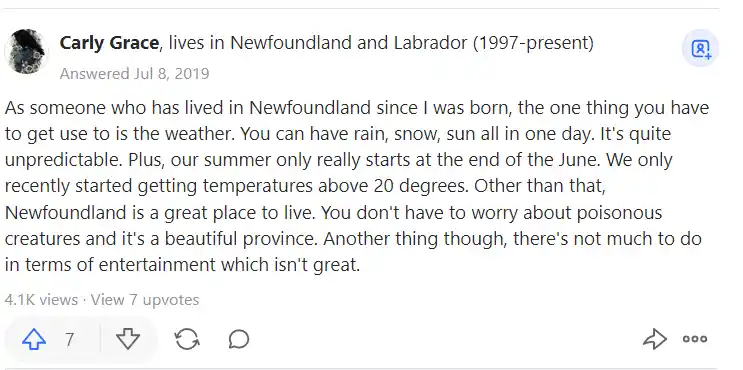The width and height of the screenshot is (743, 370).
Task: Click the '(1997-present)' credential text
Action: 533,43
